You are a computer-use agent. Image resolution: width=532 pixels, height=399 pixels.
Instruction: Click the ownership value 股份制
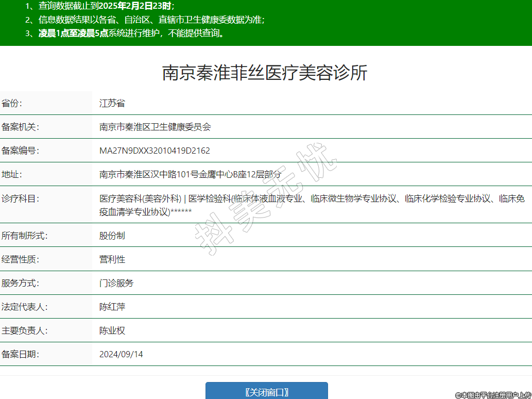(112, 236)
